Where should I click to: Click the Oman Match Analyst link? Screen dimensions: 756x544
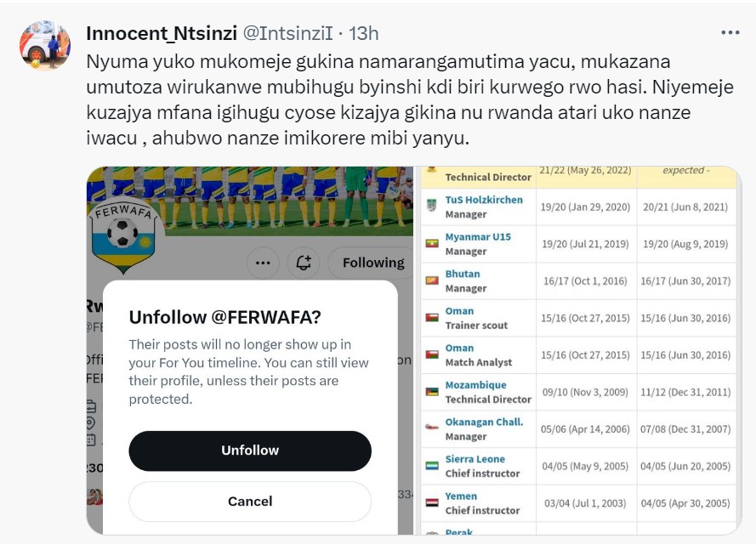[x=459, y=348]
